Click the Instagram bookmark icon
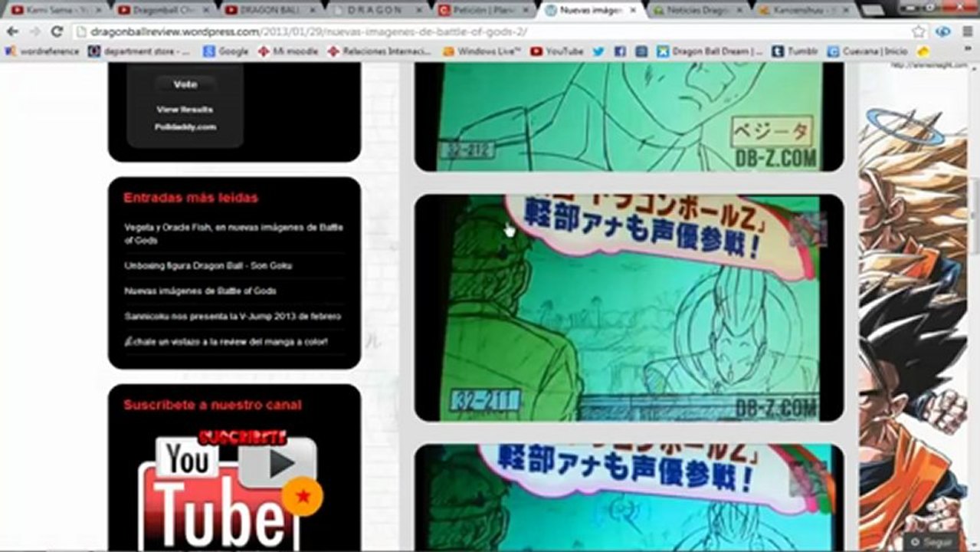The height and width of the screenshot is (552, 980). [x=641, y=51]
